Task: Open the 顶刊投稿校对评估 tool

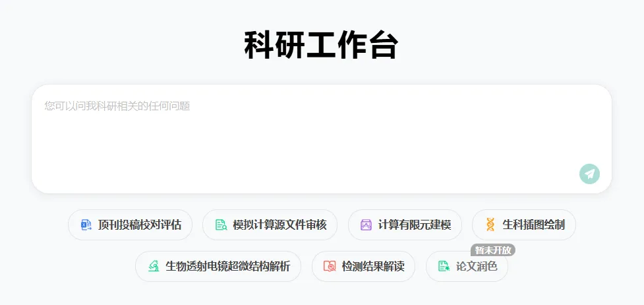Action: click(x=130, y=225)
